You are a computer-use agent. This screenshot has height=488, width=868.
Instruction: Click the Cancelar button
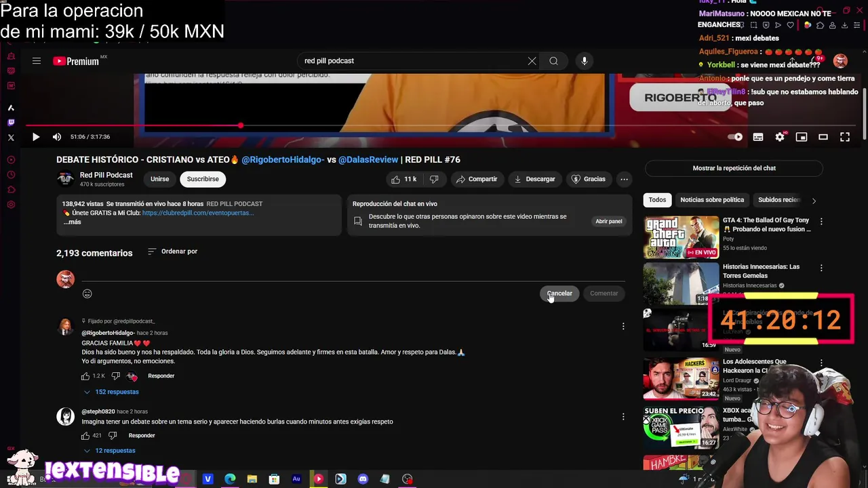click(x=560, y=293)
